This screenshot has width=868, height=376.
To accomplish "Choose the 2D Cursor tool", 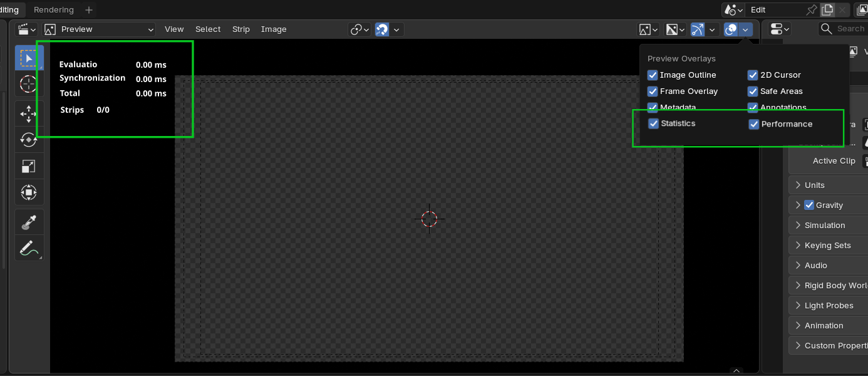I will pyautogui.click(x=29, y=83).
